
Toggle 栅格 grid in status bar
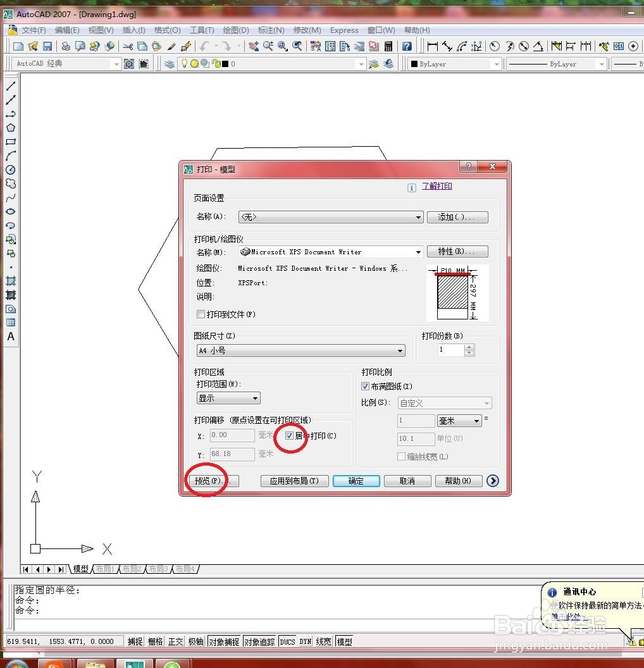155,641
